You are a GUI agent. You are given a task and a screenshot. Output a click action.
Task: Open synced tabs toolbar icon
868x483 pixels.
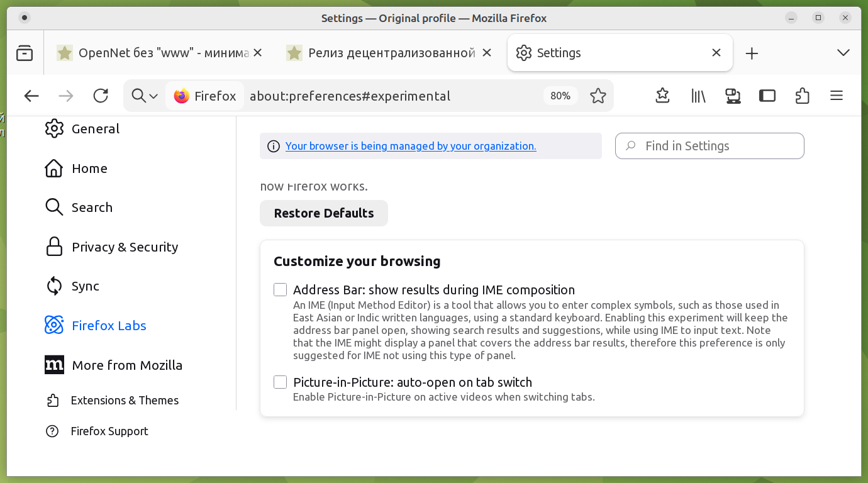[x=733, y=96]
